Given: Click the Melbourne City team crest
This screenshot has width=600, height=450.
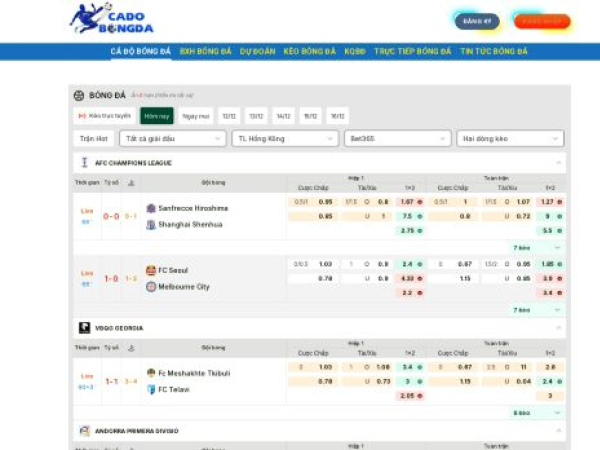Looking at the screenshot, I should 151,286.
